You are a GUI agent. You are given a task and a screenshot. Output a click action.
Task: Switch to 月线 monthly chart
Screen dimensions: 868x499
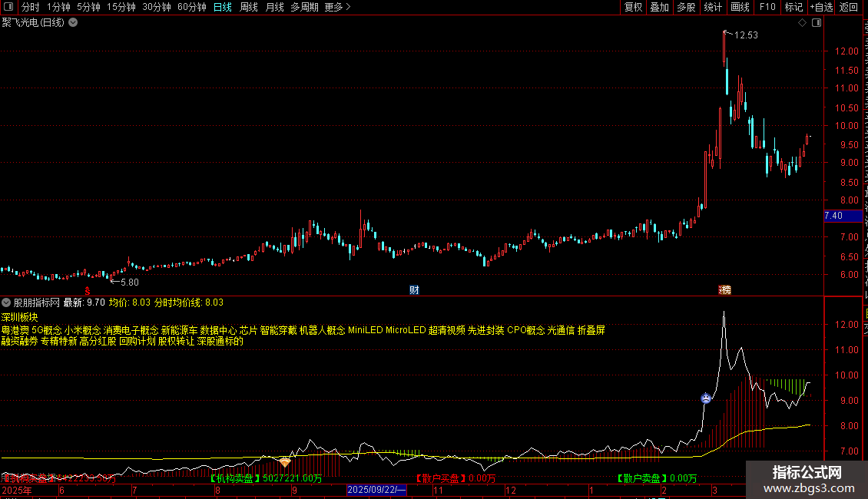point(274,7)
